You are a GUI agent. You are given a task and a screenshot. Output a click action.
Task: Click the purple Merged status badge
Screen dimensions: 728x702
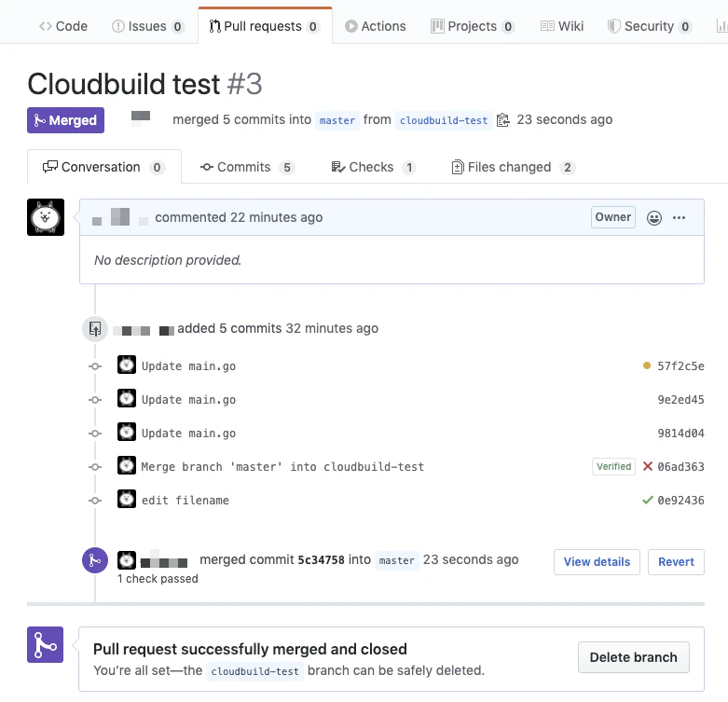coord(65,120)
